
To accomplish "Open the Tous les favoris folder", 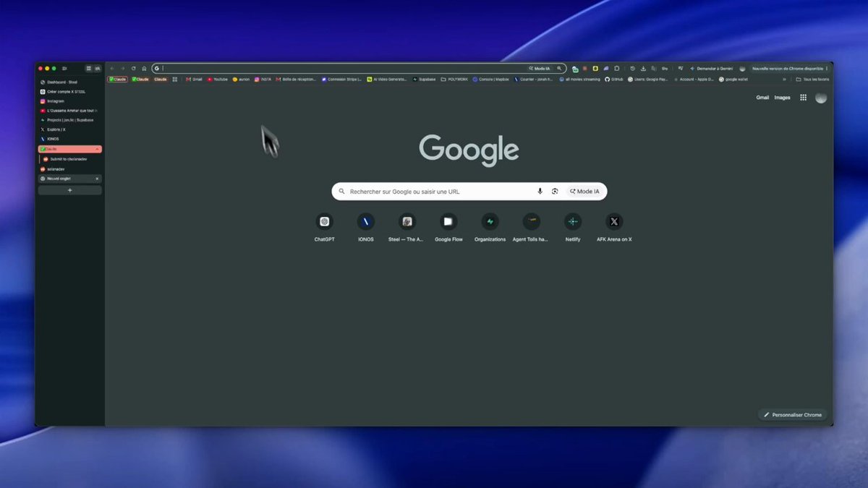I will coord(812,79).
